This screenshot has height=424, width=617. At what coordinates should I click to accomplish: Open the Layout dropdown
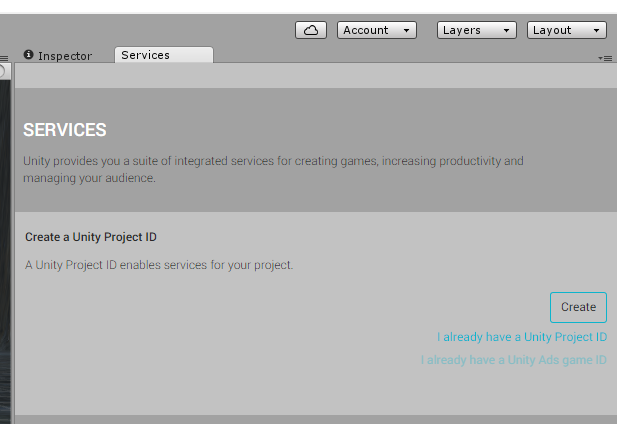(567, 30)
